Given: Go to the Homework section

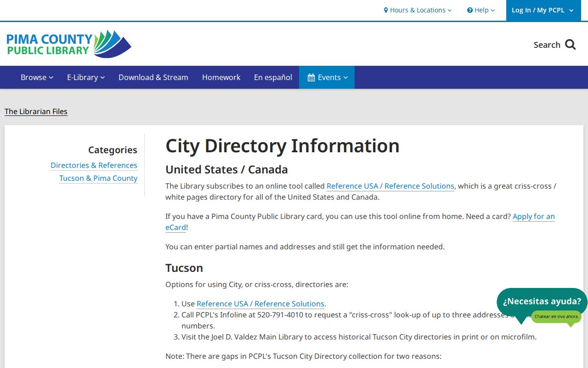Looking at the screenshot, I should (x=221, y=77).
